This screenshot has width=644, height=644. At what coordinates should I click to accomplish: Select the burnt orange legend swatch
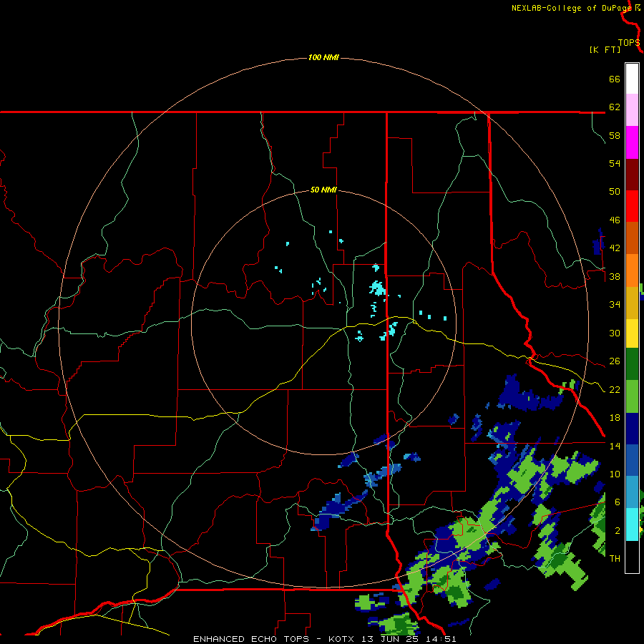[x=632, y=238]
